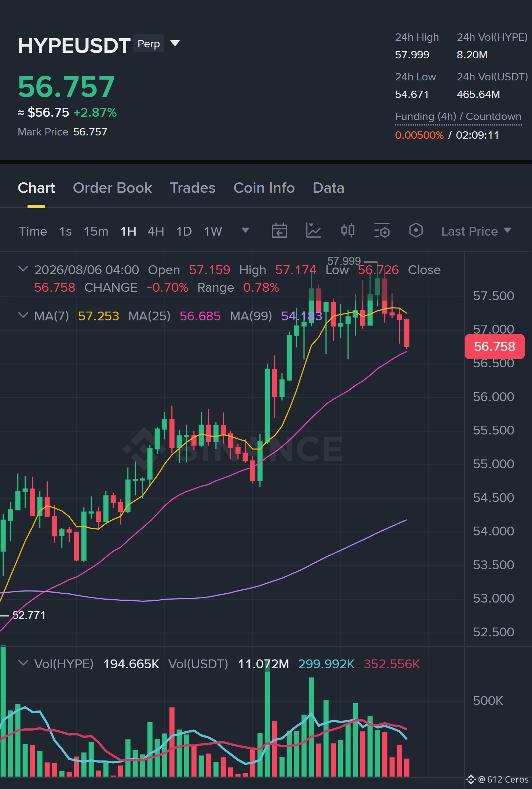Click the 500K volume axis label
The width and height of the screenshot is (532, 789).
point(488,701)
